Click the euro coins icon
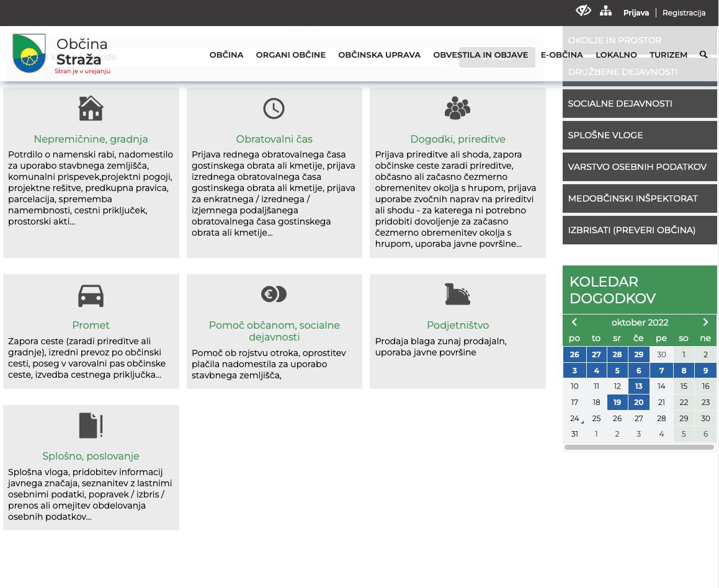Viewport: 719px width, 588px height. 274,294
